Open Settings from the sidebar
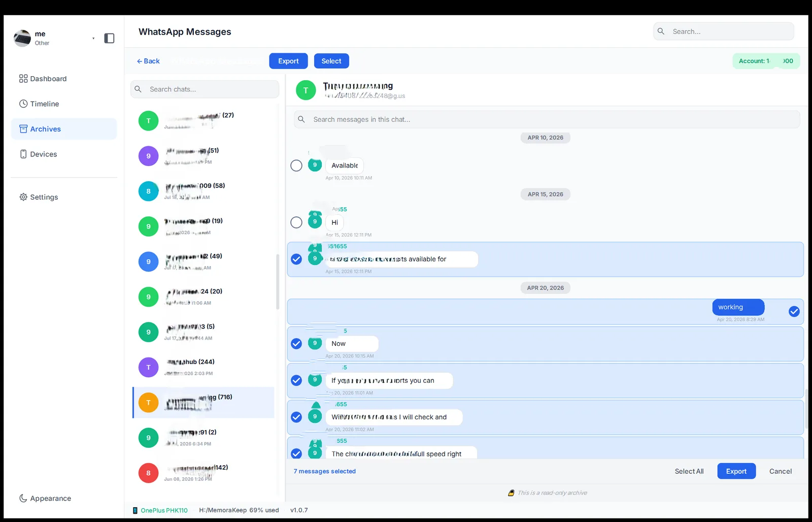The height and width of the screenshot is (522, 812). click(64, 197)
